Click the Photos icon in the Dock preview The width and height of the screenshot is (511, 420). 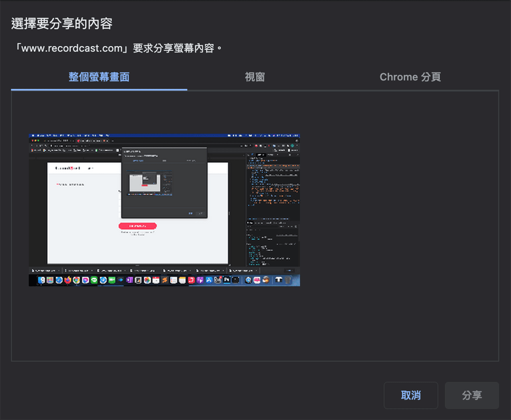tap(147, 280)
